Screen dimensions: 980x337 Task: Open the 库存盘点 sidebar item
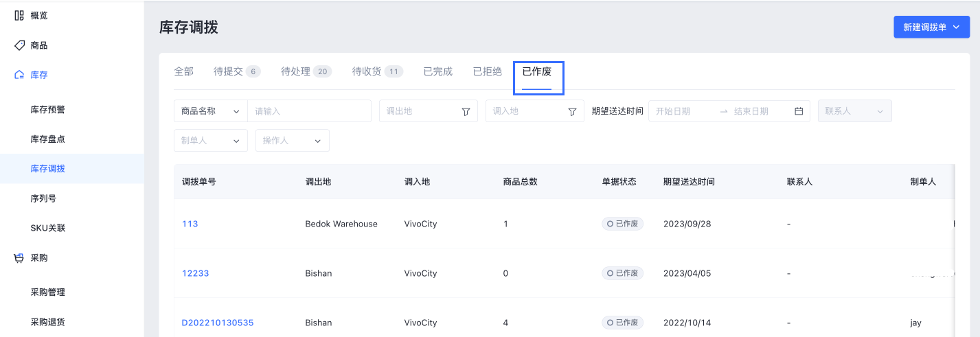(48, 139)
